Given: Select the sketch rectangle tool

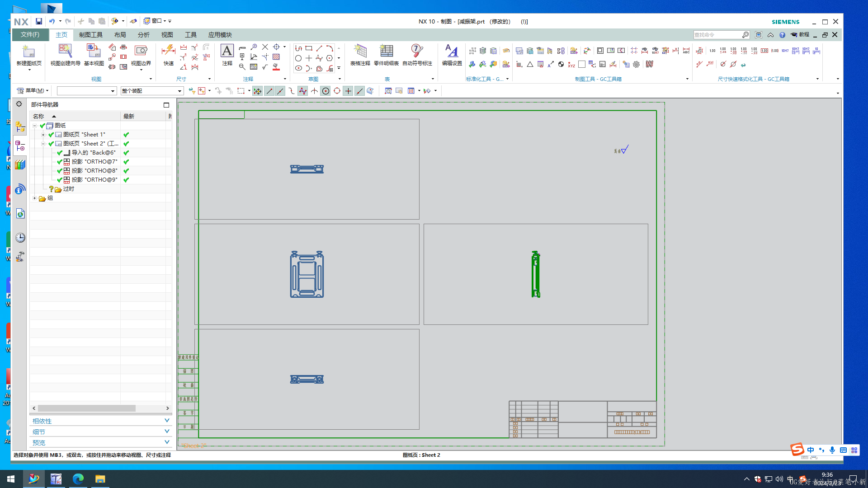Looking at the screenshot, I should coord(309,48).
